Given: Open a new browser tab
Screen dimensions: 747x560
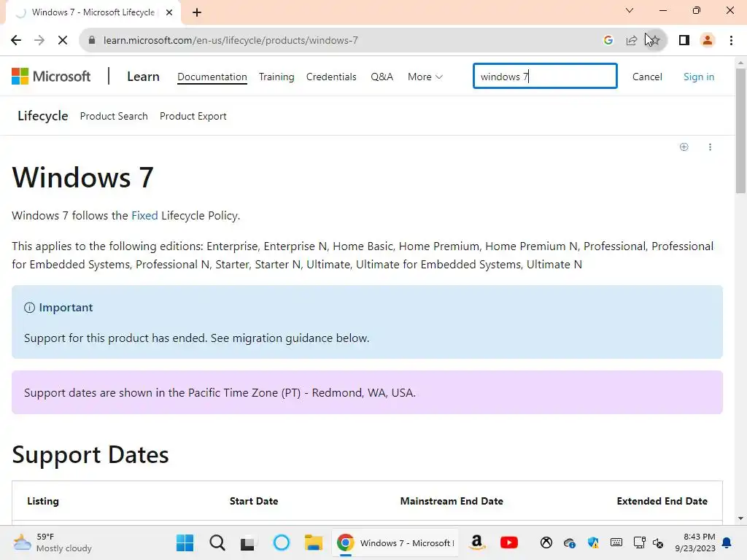Looking at the screenshot, I should pos(197,12).
